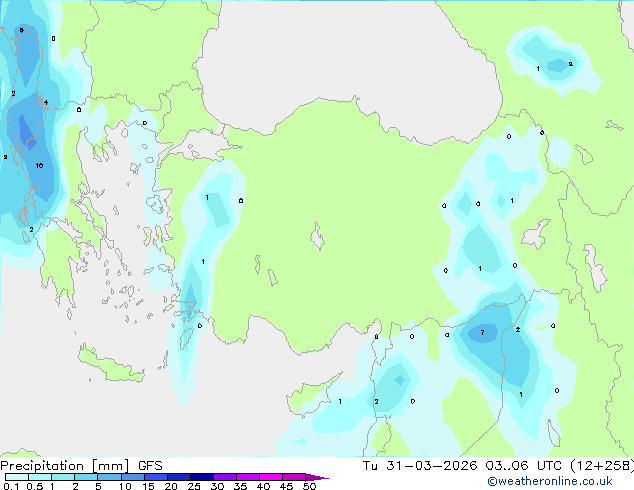Select the 35–40 mm legend color swatch
The width and height of the screenshot is (634, 490).
pyautogui.click(x=248, y=477)
